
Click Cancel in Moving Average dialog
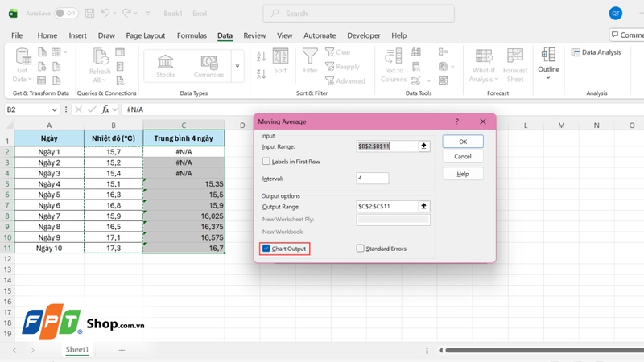(x=463, y=157)
